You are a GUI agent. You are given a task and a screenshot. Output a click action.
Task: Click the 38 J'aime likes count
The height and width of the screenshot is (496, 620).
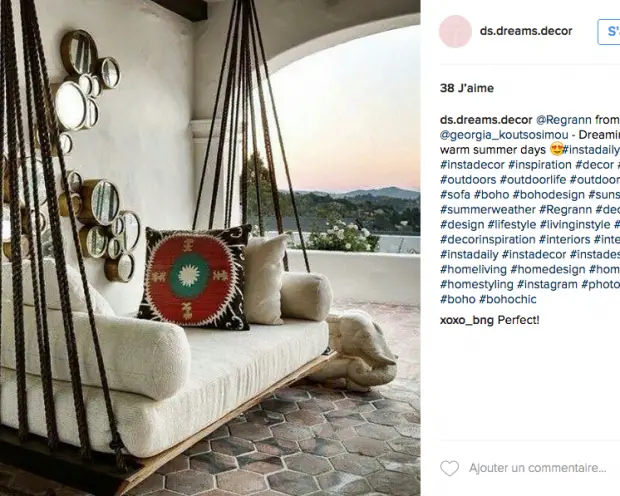[467, 88]
